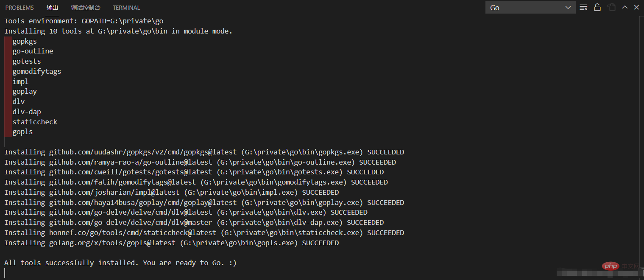
Task: Switch to the PROBLEMS tab
Action: click(x=20, y=8)
